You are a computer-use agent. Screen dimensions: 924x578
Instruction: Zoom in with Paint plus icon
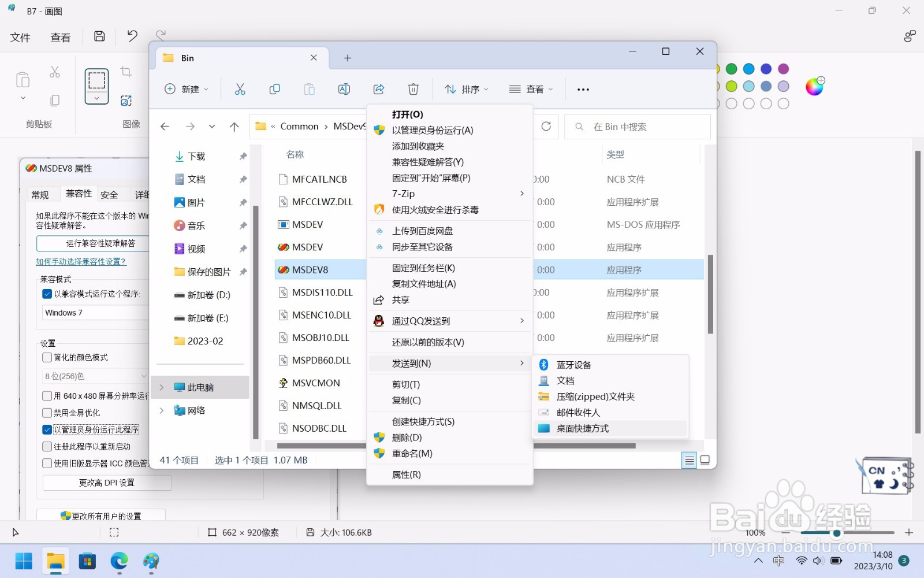909,532
